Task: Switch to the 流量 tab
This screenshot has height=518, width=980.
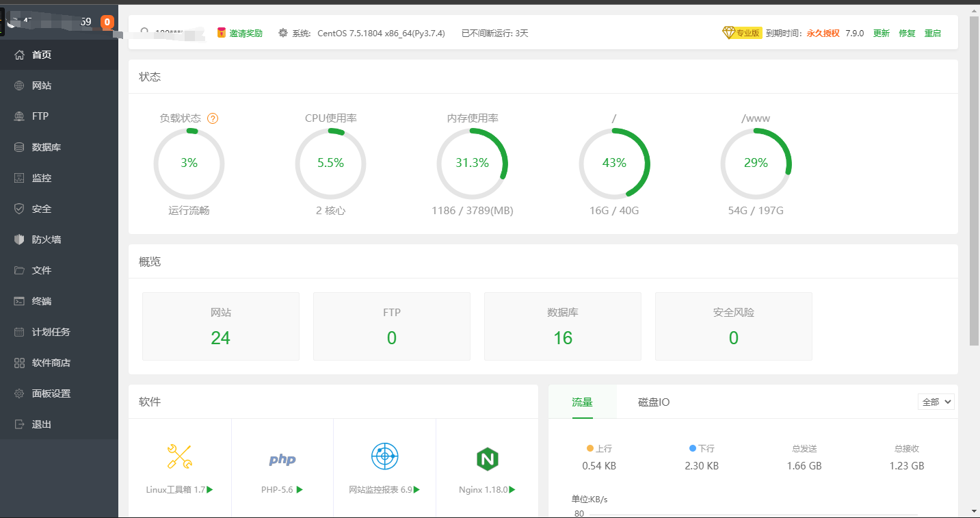Action: (x=583, y=402)
